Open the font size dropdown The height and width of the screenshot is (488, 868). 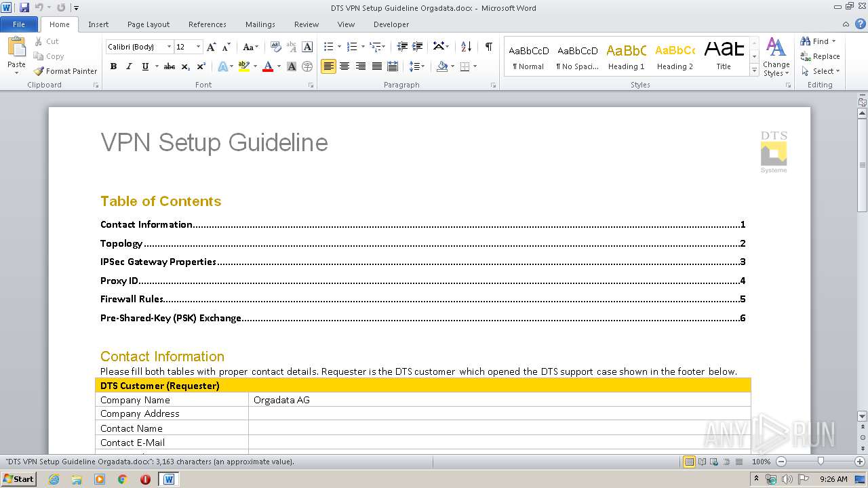tap(198, 47)
